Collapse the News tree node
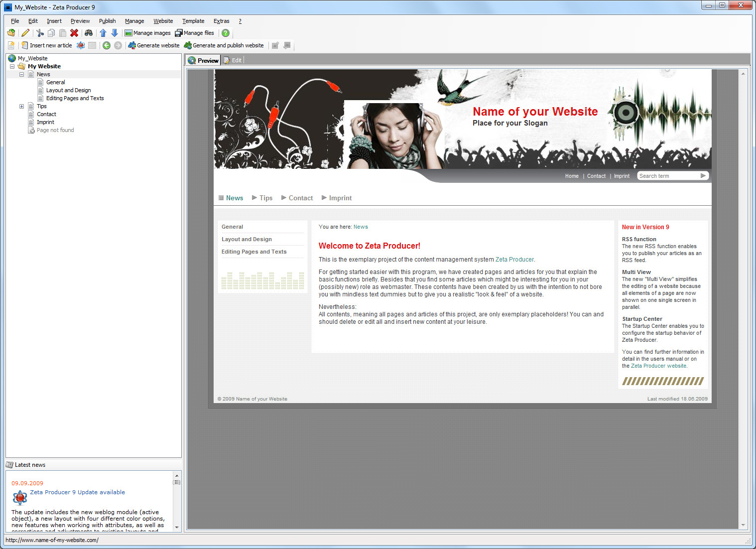756x549 pixels. click(21, 74)
